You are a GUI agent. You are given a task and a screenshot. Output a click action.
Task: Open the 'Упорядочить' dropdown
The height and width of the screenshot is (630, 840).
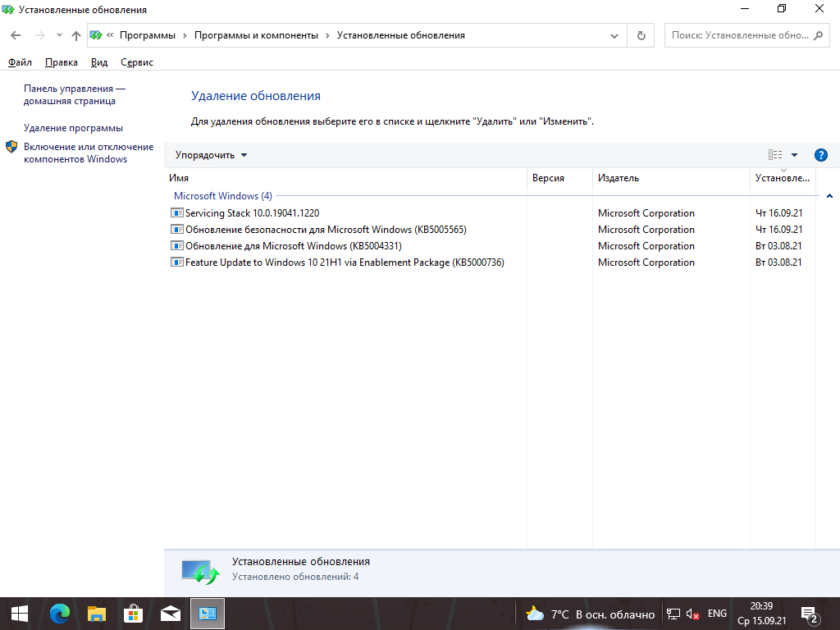coord(211,155)
